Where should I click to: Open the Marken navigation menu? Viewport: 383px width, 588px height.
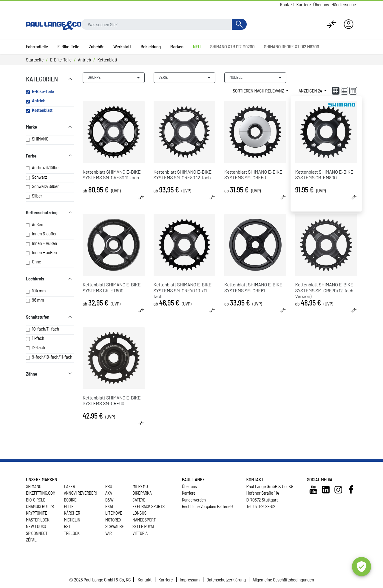tap(177, 47)
